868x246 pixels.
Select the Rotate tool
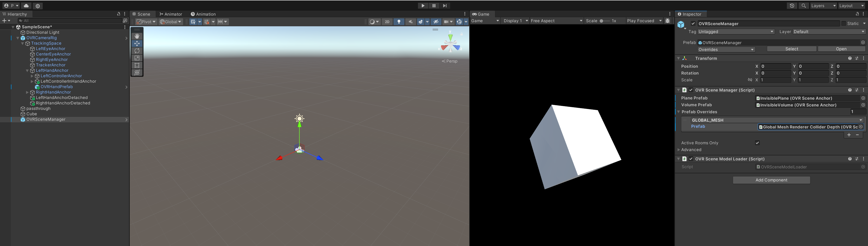point(137,51)
